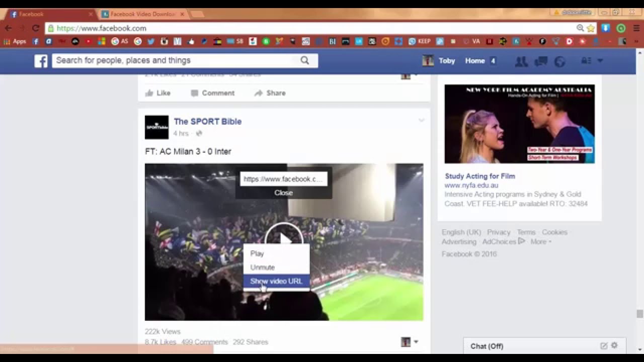
Task: Open the privacy shortcuts lock icon
Action: 586,61
